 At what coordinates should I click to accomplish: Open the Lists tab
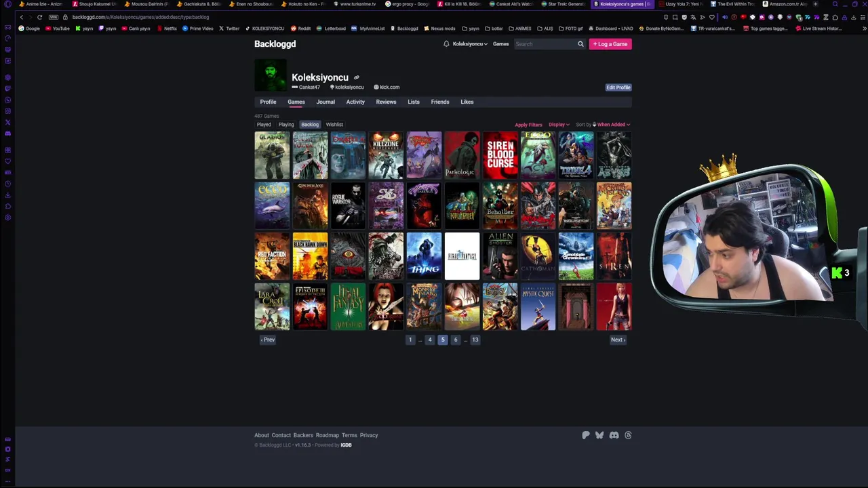click(414, 102)
